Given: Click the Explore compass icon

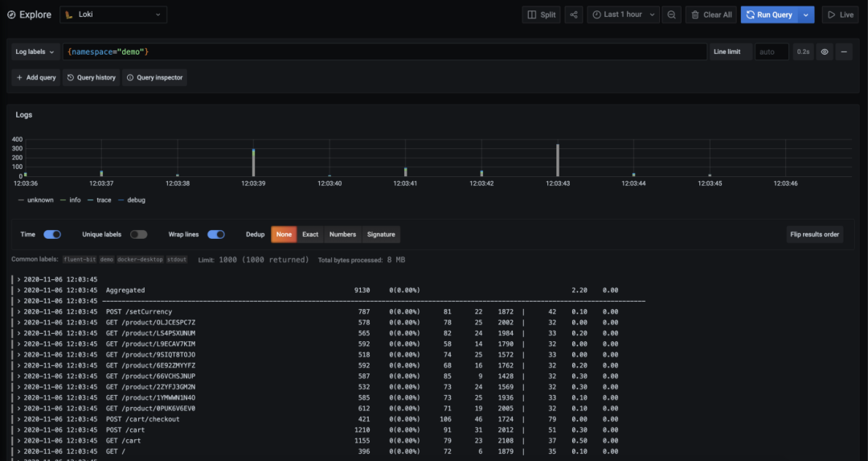Looking at the screenshot, I should point(11,15).
